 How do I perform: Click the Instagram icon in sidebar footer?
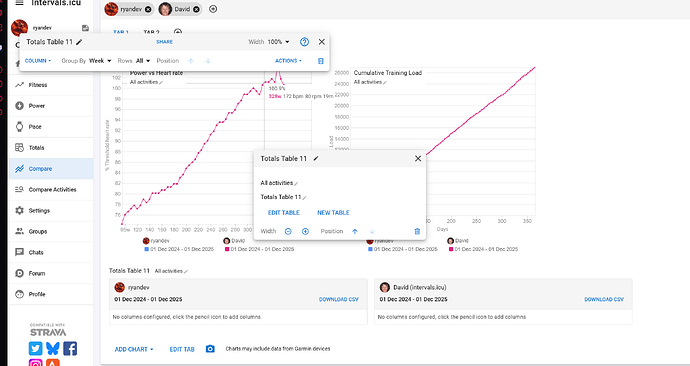click(36, 363)
